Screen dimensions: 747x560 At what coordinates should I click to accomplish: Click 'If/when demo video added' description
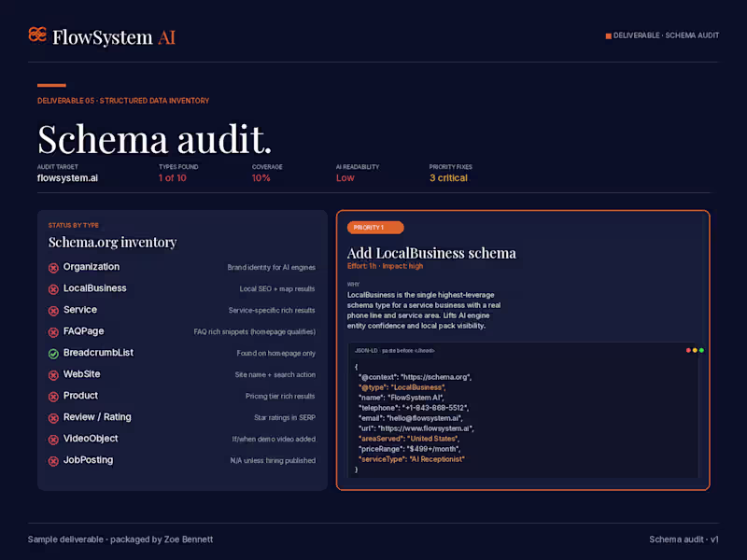[x=274, y=439]
